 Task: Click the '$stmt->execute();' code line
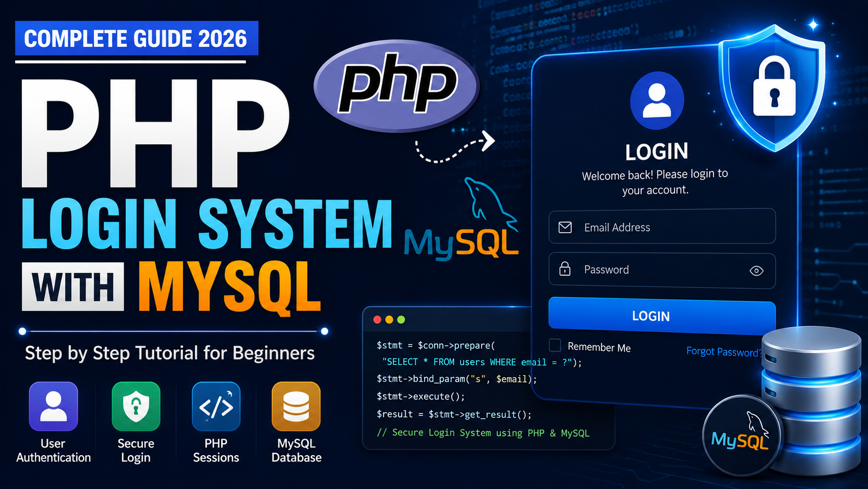pos(421,397)
